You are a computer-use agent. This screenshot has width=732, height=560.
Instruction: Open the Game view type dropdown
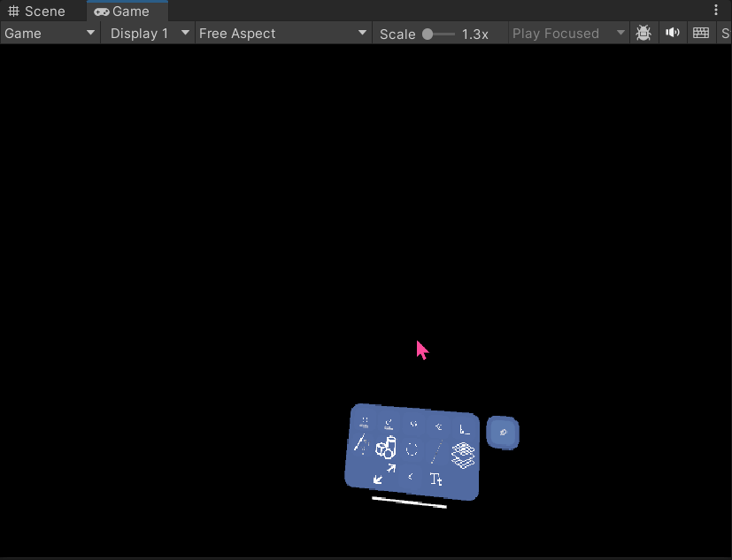tap(50, 34)
